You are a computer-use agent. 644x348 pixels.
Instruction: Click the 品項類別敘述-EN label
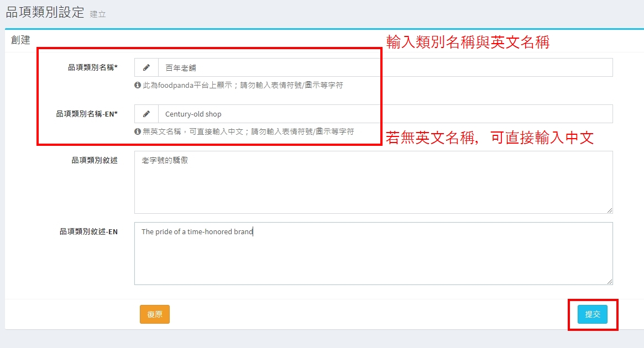tap(88, 232)
